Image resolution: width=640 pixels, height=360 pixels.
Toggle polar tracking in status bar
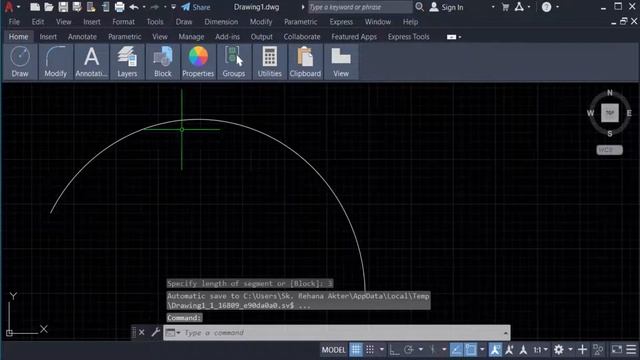pyautogui.click(x=409, y=350)
